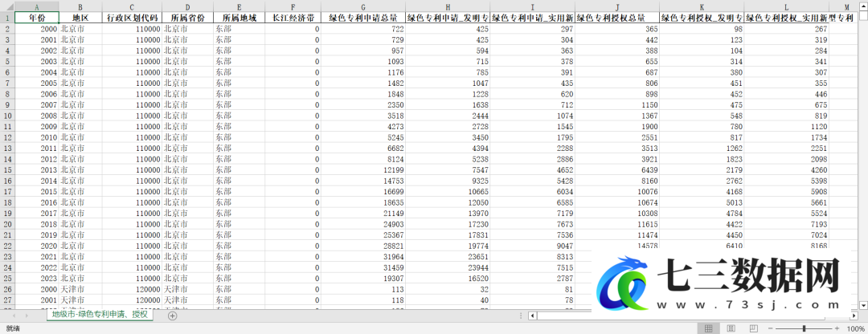This screenshot has width=868, height=334.
Task: Select column F header
Action: click(x=293, y=7)
